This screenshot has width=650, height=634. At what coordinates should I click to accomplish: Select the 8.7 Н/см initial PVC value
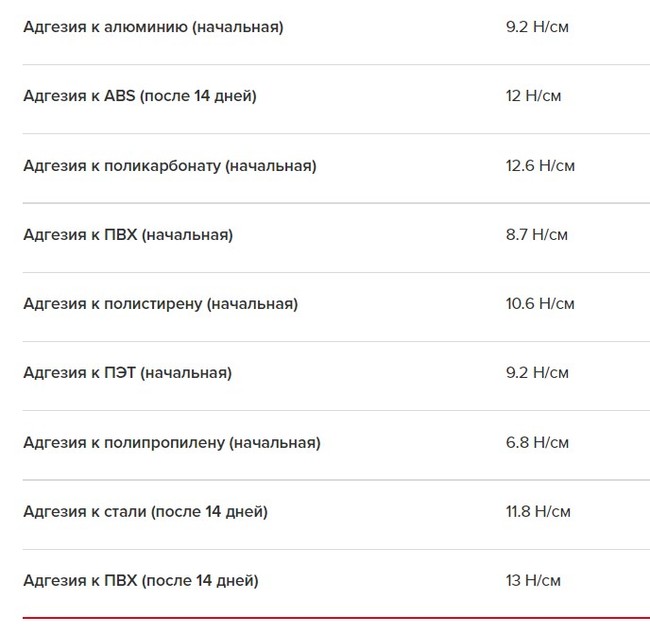pyautogui.click(x=537, y=235)
